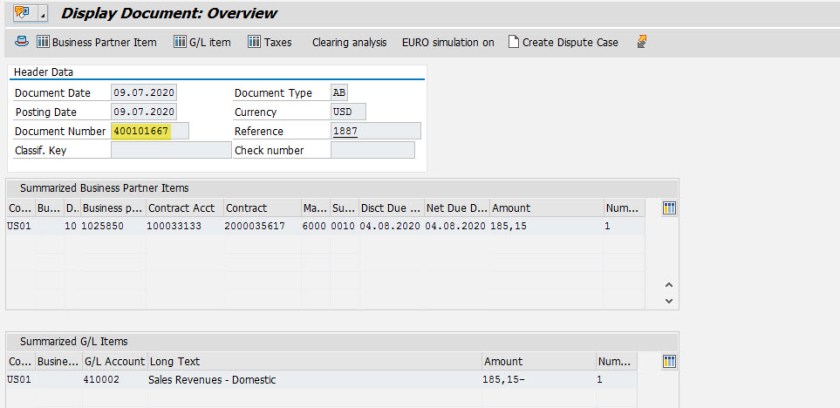The image size is (840, 408).
Task: Open the Taxes view
Action: (x=269, y=42)
